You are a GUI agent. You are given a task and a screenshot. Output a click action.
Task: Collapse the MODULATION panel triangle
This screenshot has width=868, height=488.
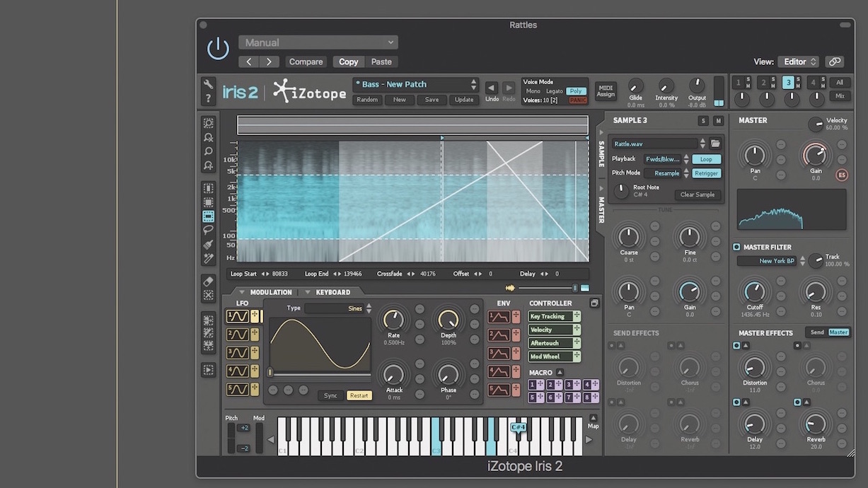(241, 292)
